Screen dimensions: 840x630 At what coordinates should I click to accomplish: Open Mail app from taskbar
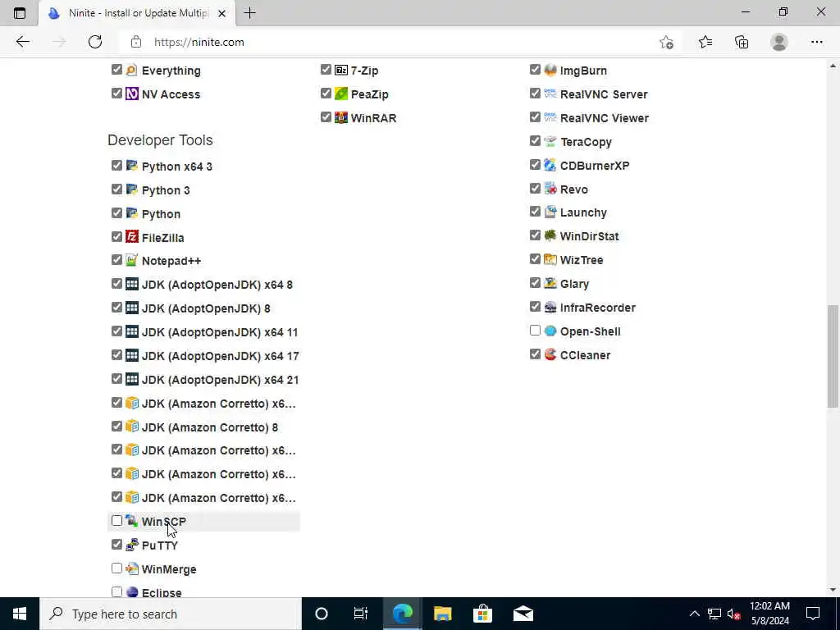(523, 614)
